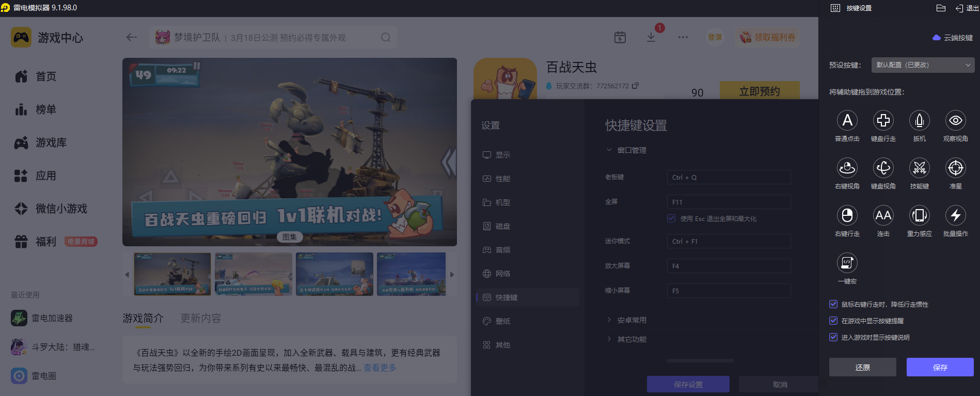Open 其他 settings category
Viewport: 980px width, 396px height.
tap(527, 345)
